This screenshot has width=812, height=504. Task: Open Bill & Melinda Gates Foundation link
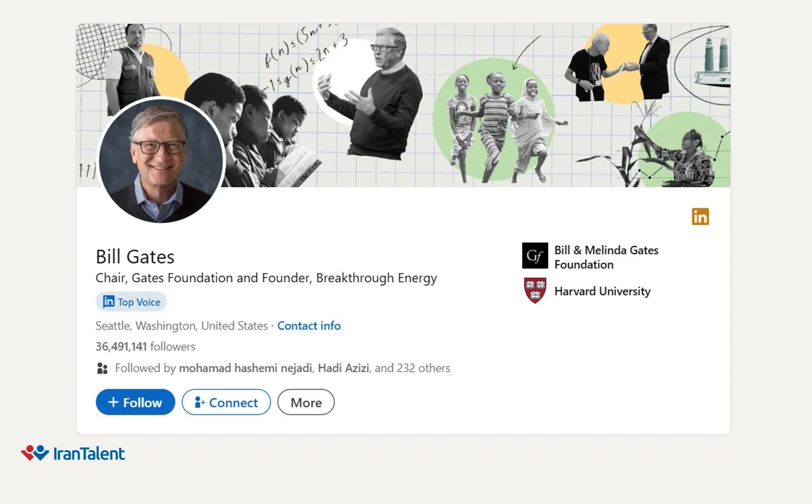coord(606,257)
